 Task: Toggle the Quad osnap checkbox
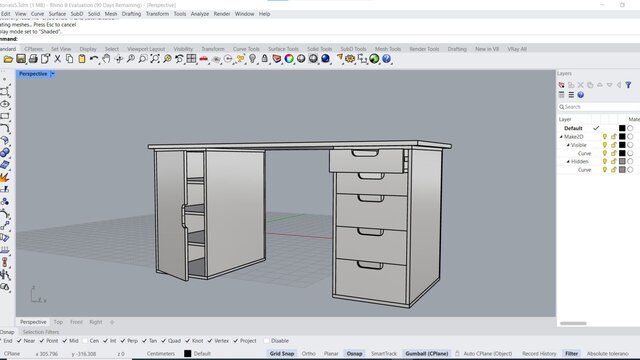coord(164,340)
